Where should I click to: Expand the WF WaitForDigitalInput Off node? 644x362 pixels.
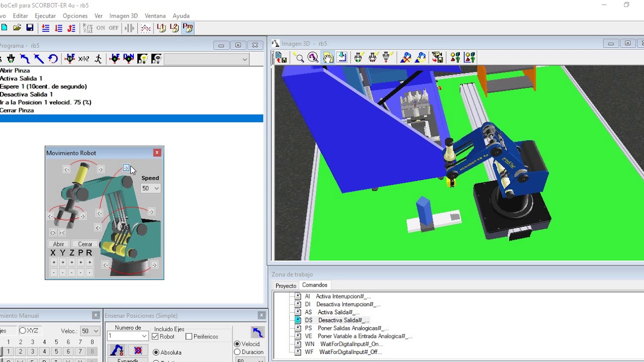tap(298, 352)
